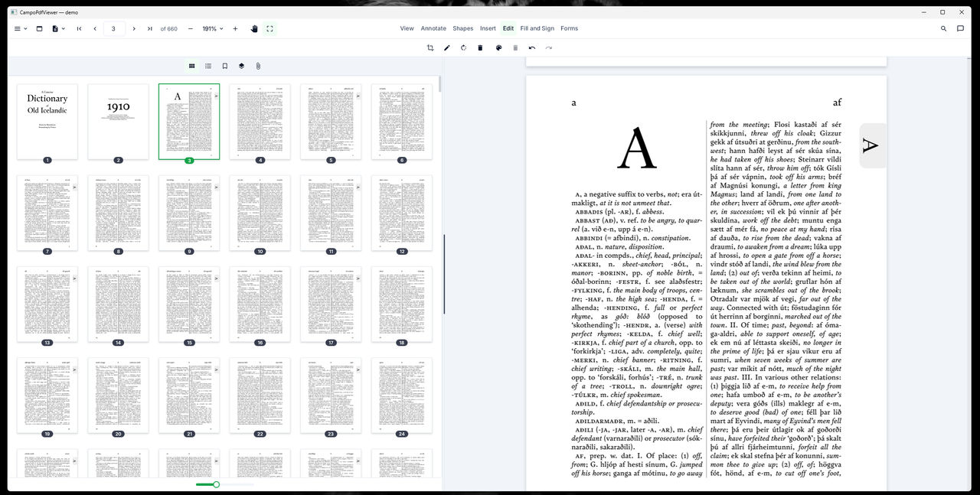Open the 191% zoom level dropdown

click(213, 28)
